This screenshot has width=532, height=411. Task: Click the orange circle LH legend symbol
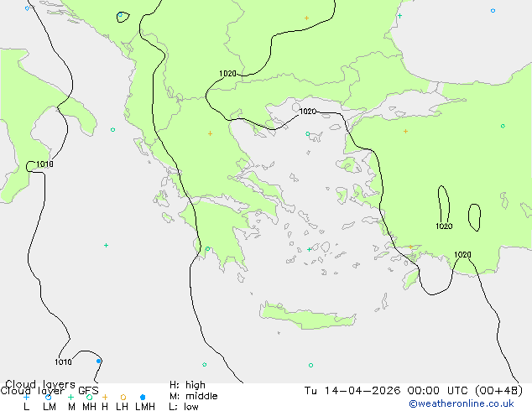(x=123, y=397)
